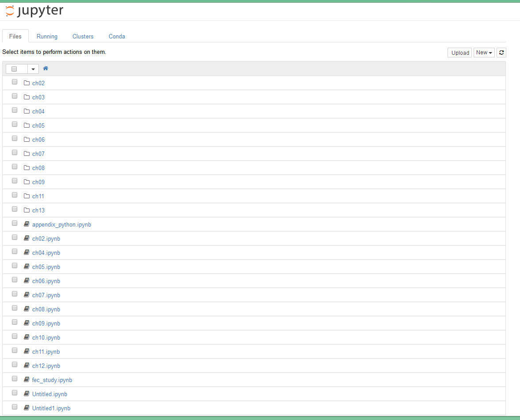Toggle the select-all checkbox
Viewport: 520px width, 420px height.
tap(14, 69)
